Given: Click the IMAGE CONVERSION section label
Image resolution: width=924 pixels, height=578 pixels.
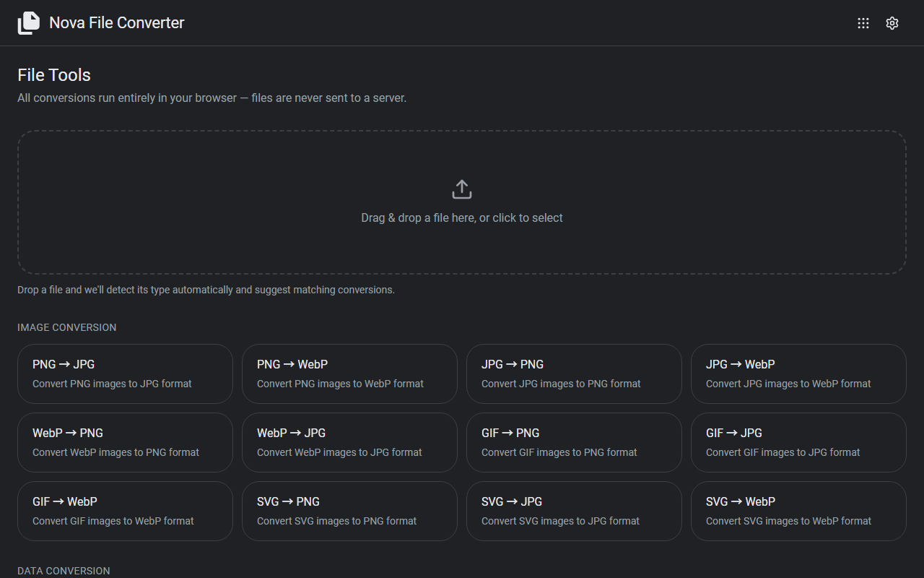Looking at the screenshot, I should click(x=67, y=327).
